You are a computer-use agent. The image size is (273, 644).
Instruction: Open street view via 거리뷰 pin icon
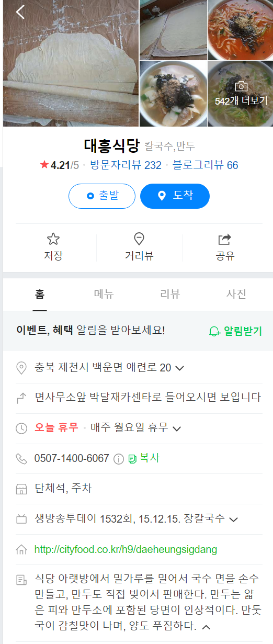pyautogui.click(x=139, y=240)
